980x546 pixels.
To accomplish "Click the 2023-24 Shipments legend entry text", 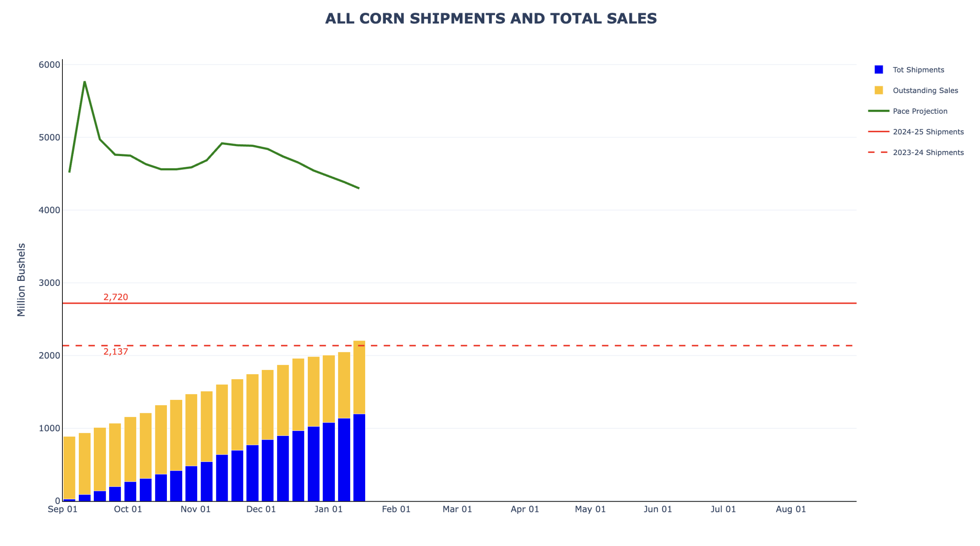I will point(928,152).
